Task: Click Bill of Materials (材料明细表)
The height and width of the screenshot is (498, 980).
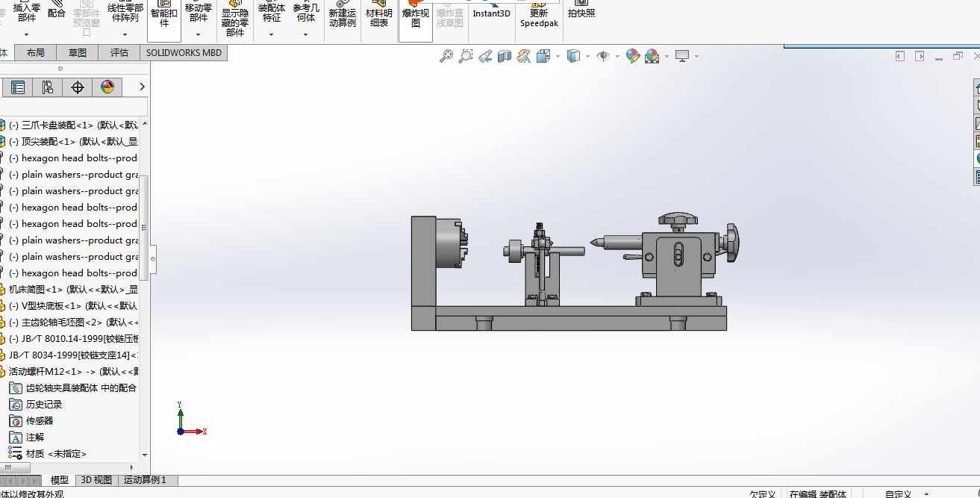Action: (x=378, y=15)
